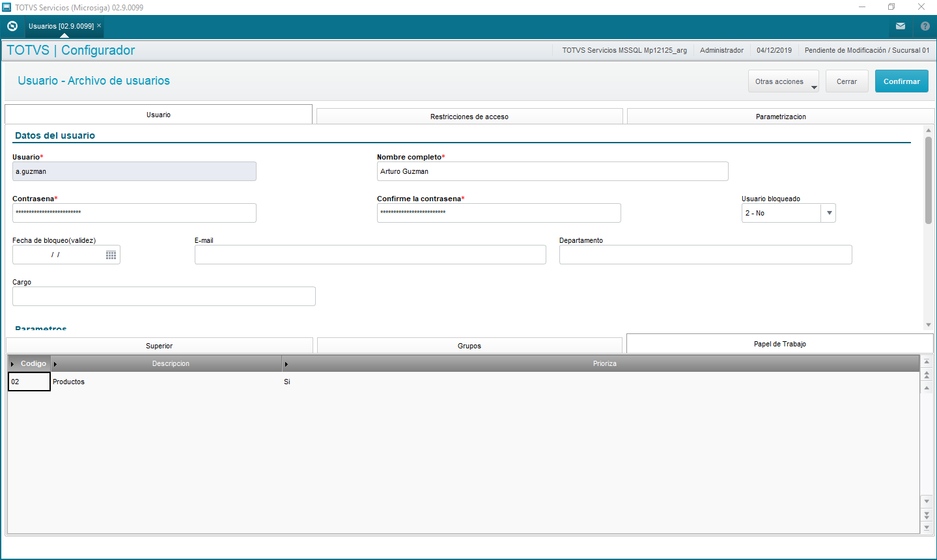
Task: Click the Cerrar button
Action: click(847, 81)
